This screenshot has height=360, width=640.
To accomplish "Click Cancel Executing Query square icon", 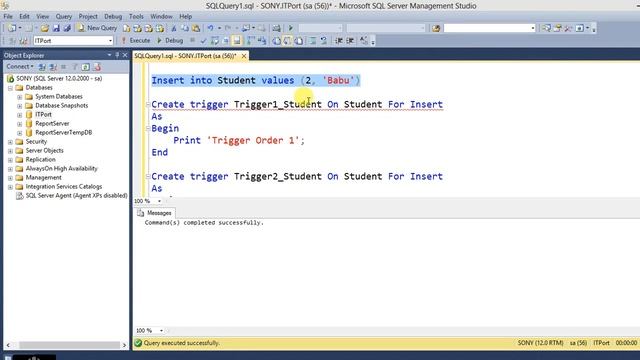I will 192,40.
